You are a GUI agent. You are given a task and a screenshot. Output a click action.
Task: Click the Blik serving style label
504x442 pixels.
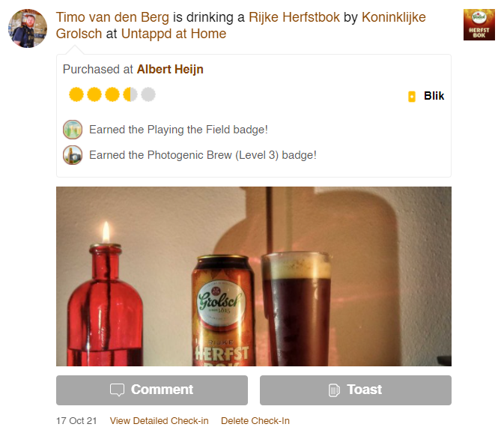(434, 96)
